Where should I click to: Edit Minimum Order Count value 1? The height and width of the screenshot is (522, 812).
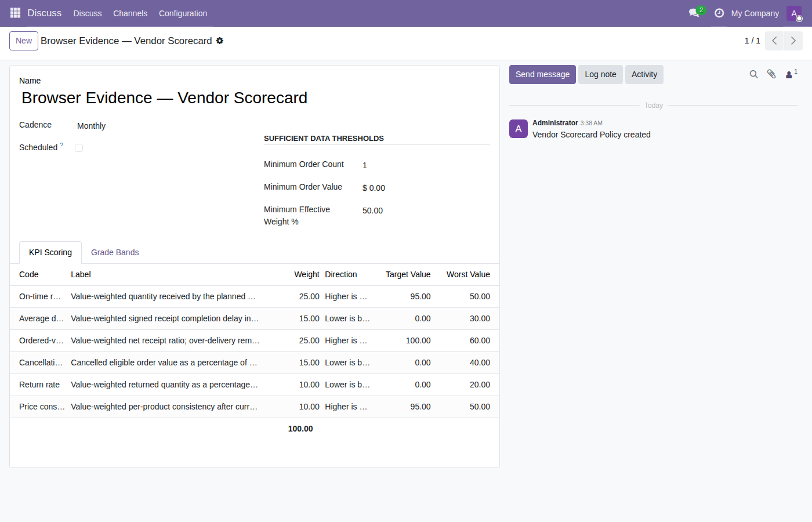[426, 165]
